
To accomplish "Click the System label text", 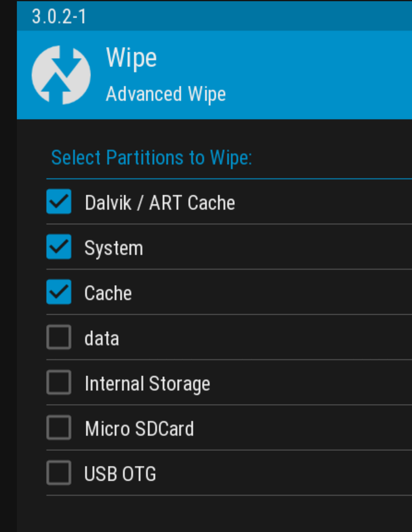I will [x=114, y=248].
